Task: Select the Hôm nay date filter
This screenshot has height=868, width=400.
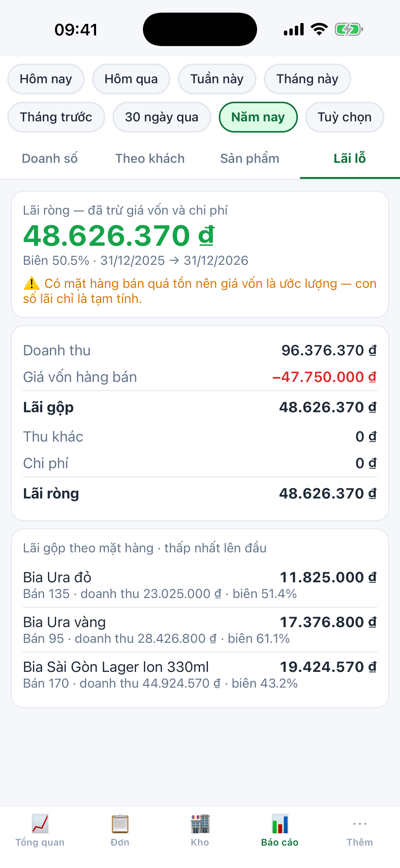Action: coord(46,79)
